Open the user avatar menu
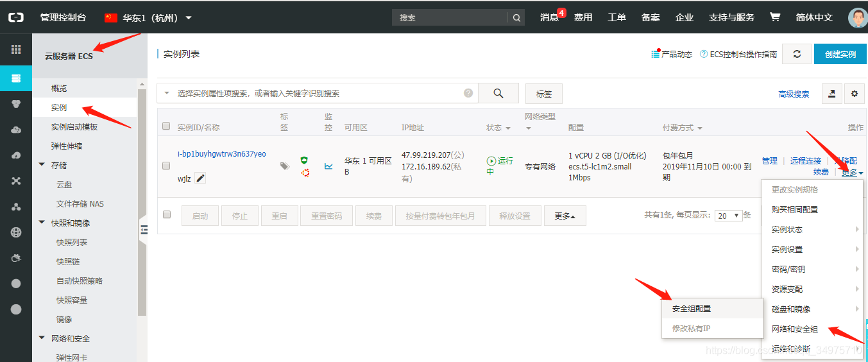 point(857,17)
